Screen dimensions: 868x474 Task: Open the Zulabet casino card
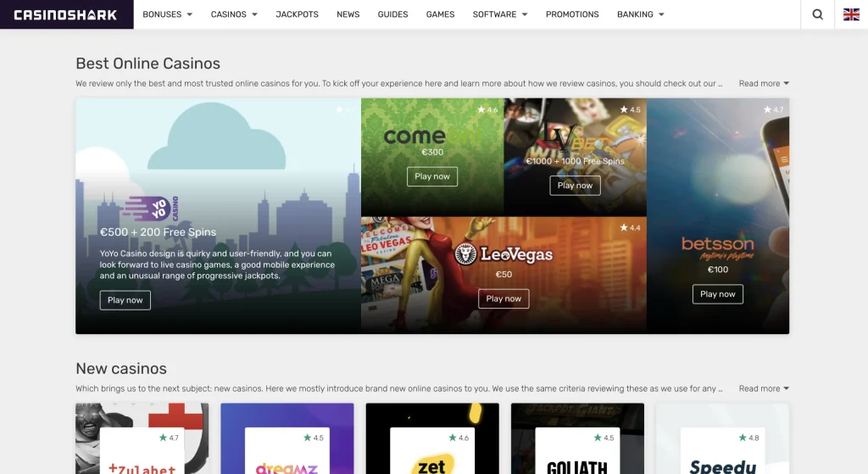(142, 438)
